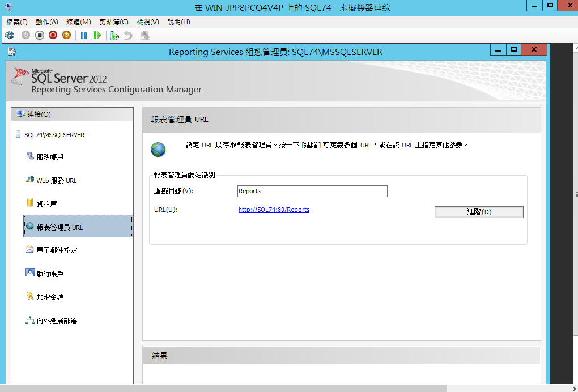Open the Web 服務 URL page
Image resolution: width=578 pixels, height=392 pixels.
point(57,181)
